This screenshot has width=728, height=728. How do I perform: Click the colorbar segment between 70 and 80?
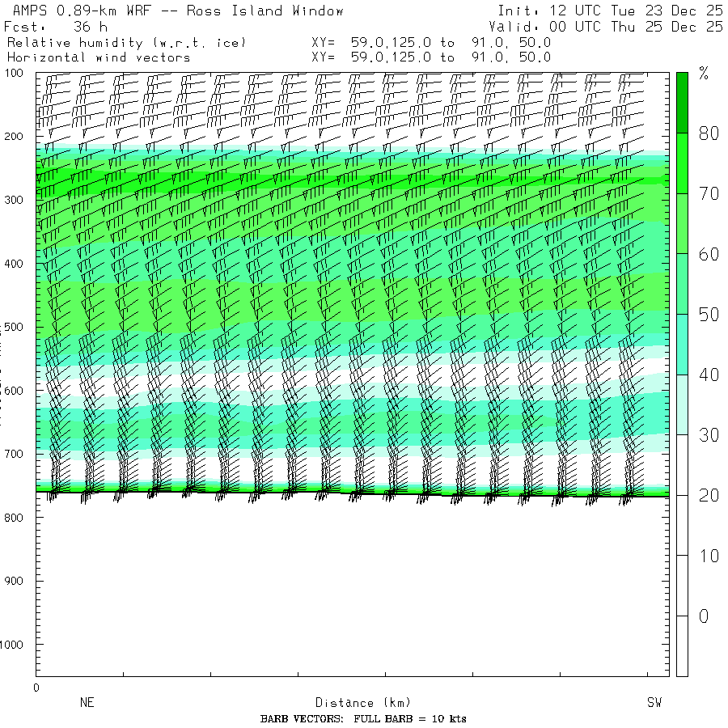click(x=682, y=163)
